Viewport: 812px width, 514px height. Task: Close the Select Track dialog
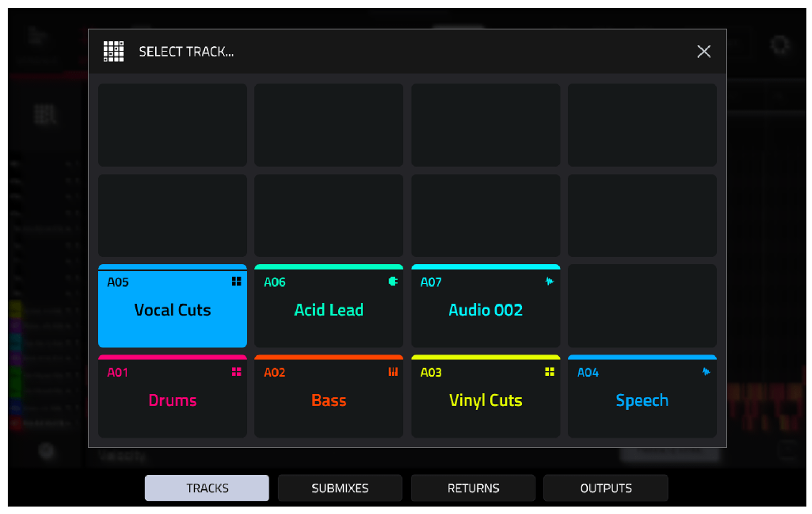(704, 51)
